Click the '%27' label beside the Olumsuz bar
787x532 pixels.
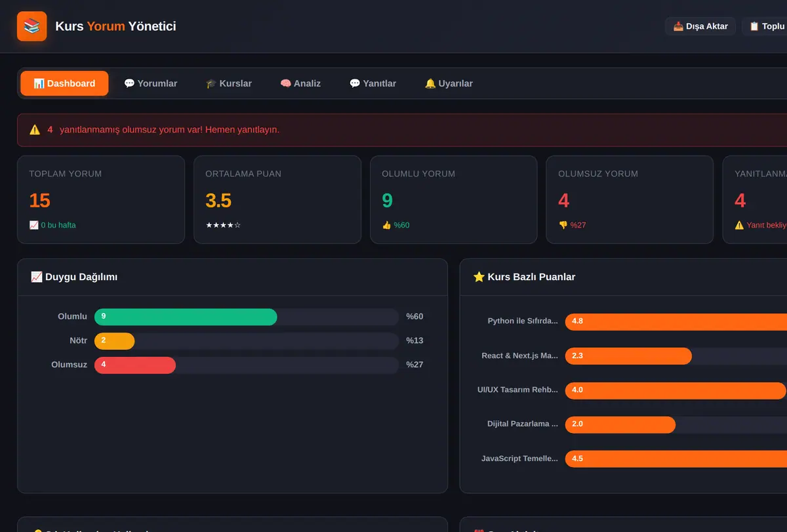pyautogui.click(x=414, y=365)
